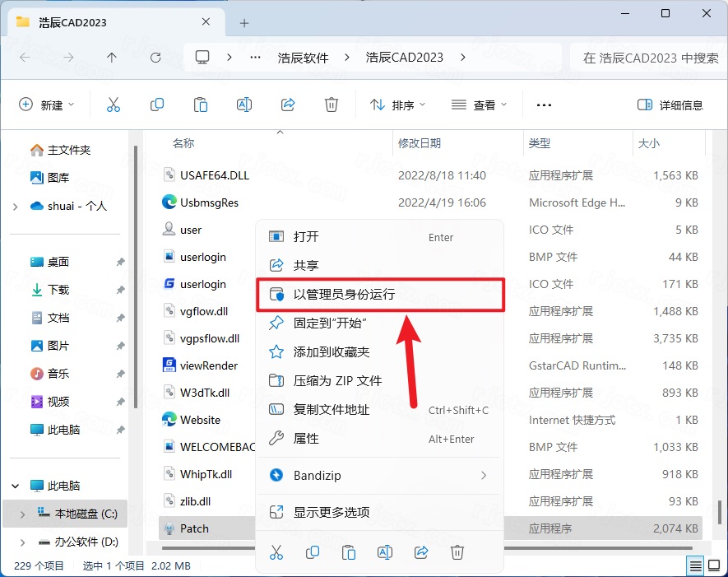Click 浩辰软件 in the address breadcrumb

coord(303,58)
